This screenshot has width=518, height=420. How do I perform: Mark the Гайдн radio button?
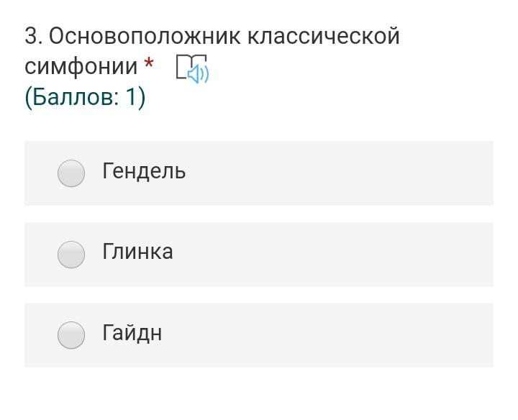click(71, 334)
